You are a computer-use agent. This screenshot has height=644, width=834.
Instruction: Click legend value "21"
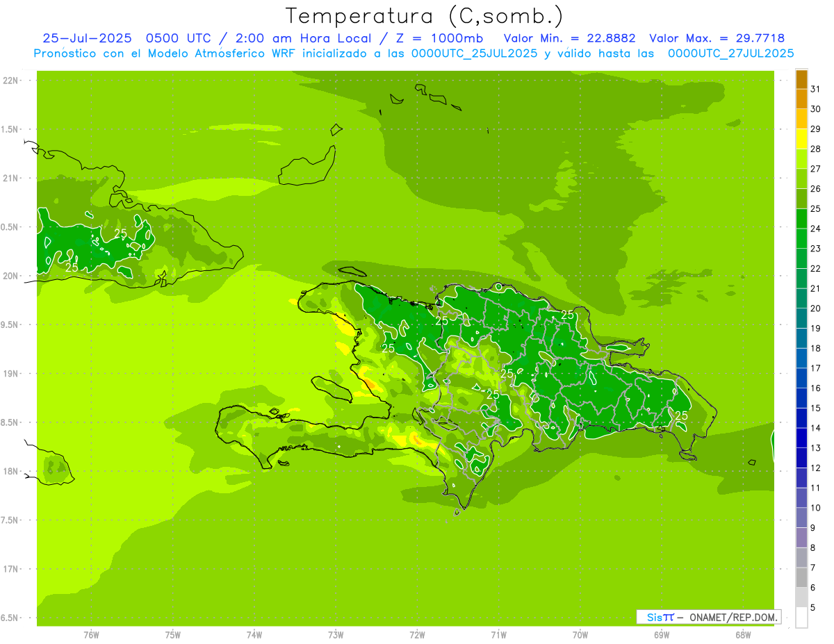point(815,288)
